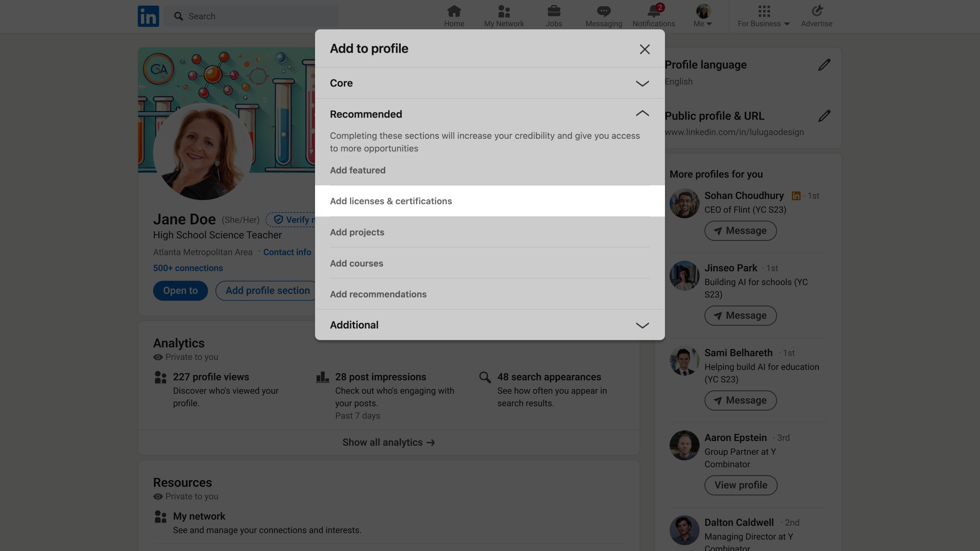Open Contact info link
Screen dimensions: 980x551
click(x=287, y=252)
